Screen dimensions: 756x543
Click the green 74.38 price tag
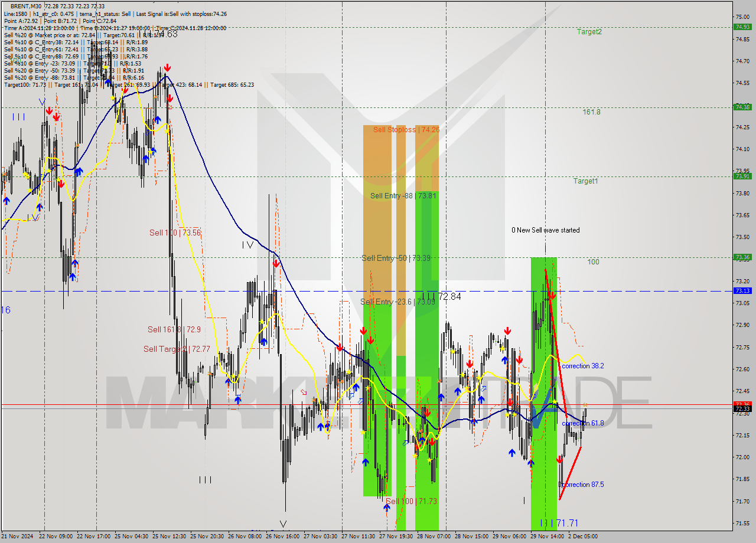(742, 107)
